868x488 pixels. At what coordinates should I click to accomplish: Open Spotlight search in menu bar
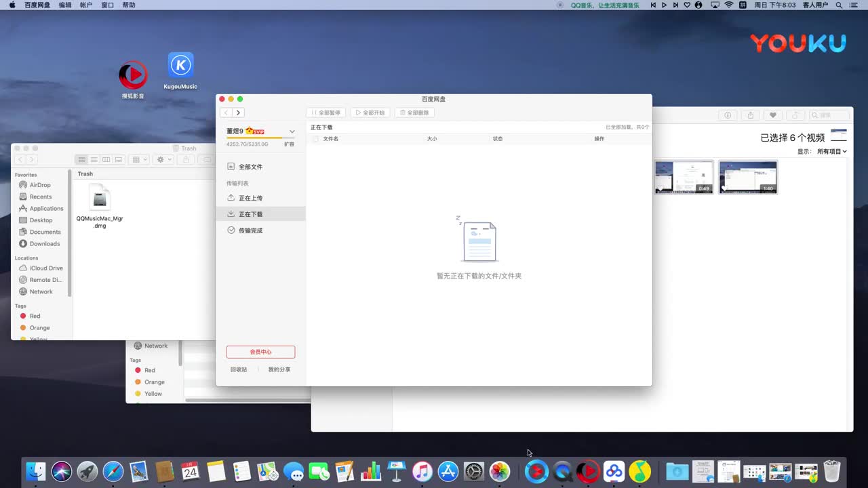(x=840, y=5)
